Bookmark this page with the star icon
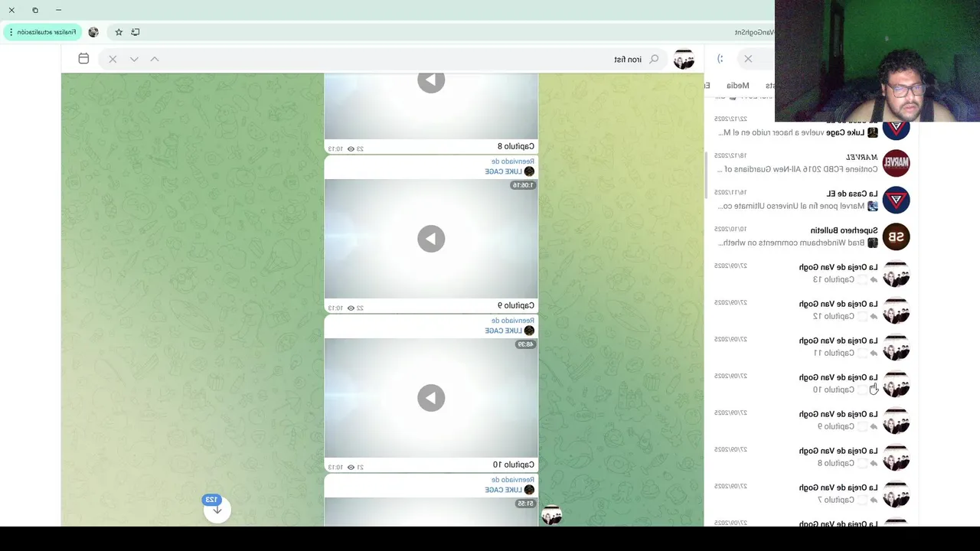Image resolution: width=980 pixels, height=551 pixels. click(119, 32)
